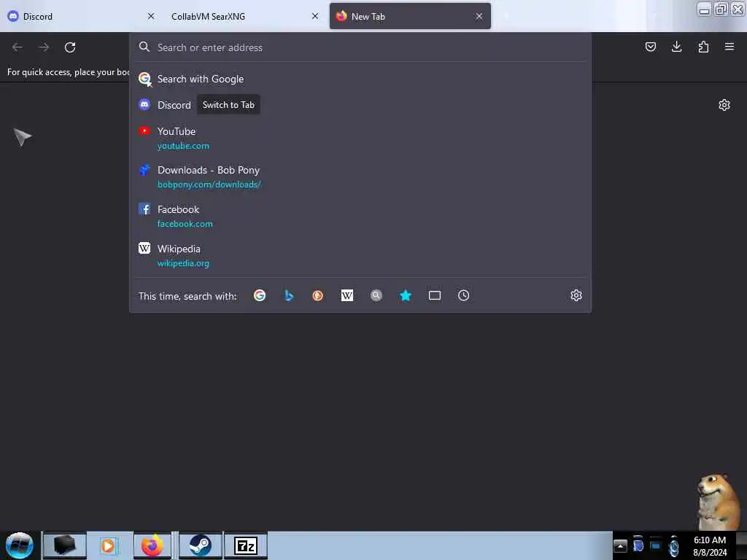Click the Search or enter address field
The image size is (747, 560).
(x=360, y=47)
